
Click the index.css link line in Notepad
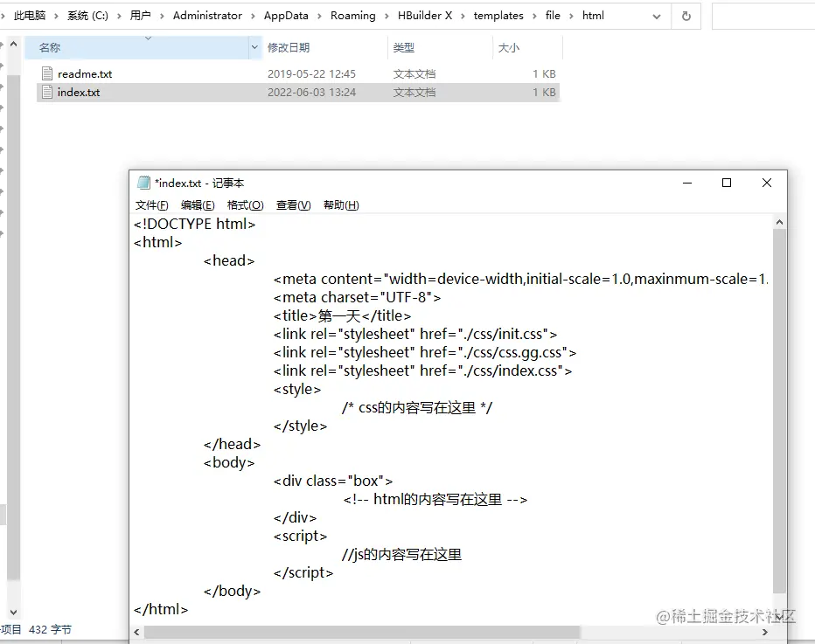(422, 370)
